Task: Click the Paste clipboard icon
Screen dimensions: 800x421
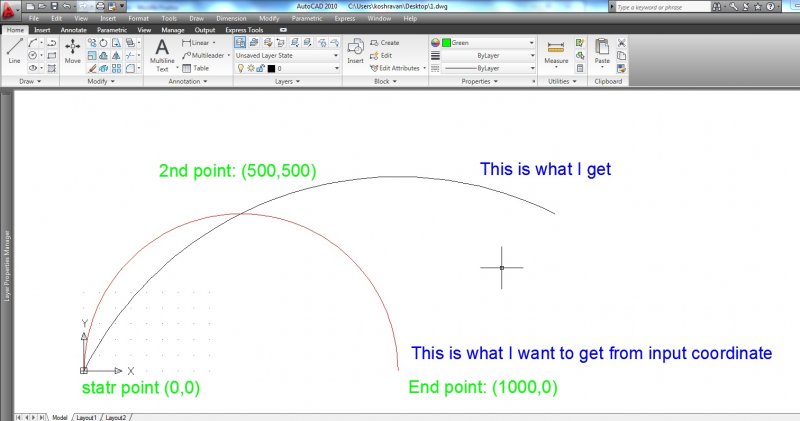Action: (x=602, y=50)
